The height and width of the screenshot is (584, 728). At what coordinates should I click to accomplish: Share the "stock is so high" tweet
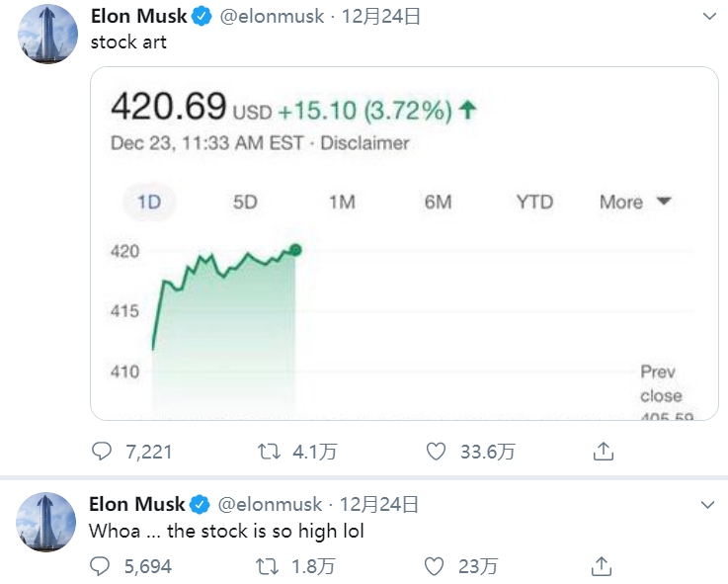pos(602,566)
